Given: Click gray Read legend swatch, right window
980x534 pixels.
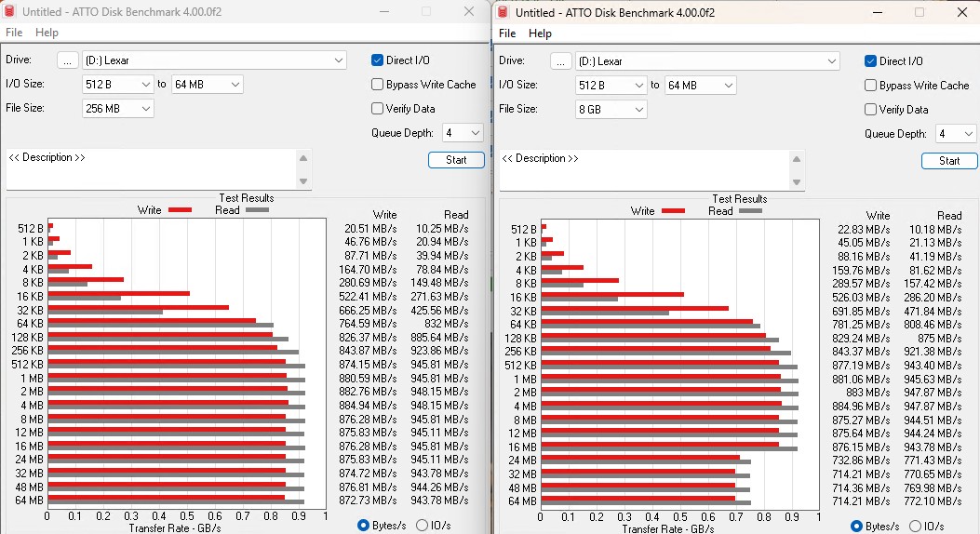Looking at the screenshot, I should point(750,211).
